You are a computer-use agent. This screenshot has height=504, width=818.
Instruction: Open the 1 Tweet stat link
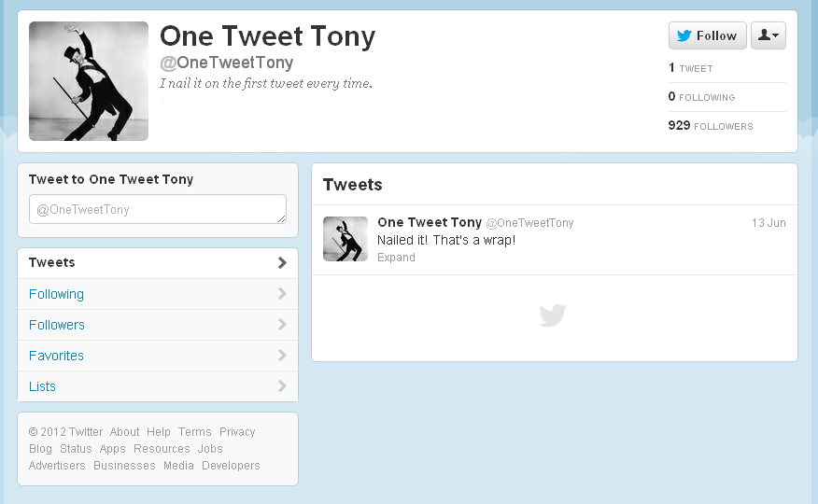pos(691,68)
